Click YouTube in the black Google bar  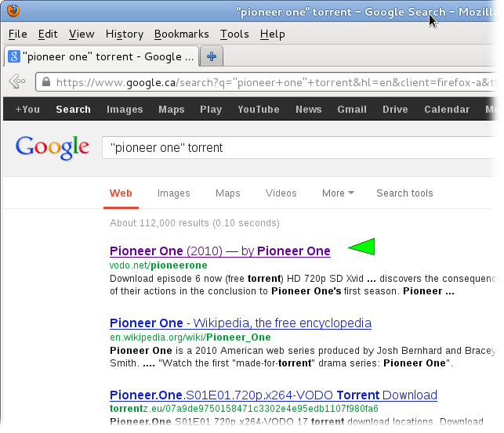(259, 110)
